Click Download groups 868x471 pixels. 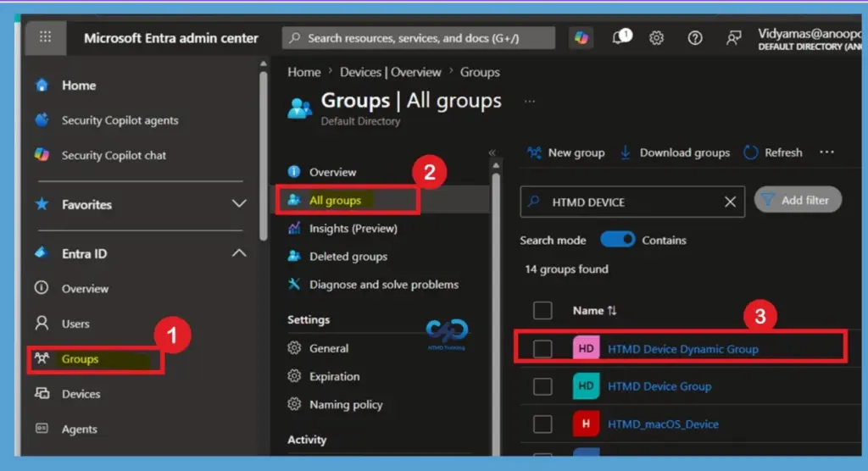point(674,152)
